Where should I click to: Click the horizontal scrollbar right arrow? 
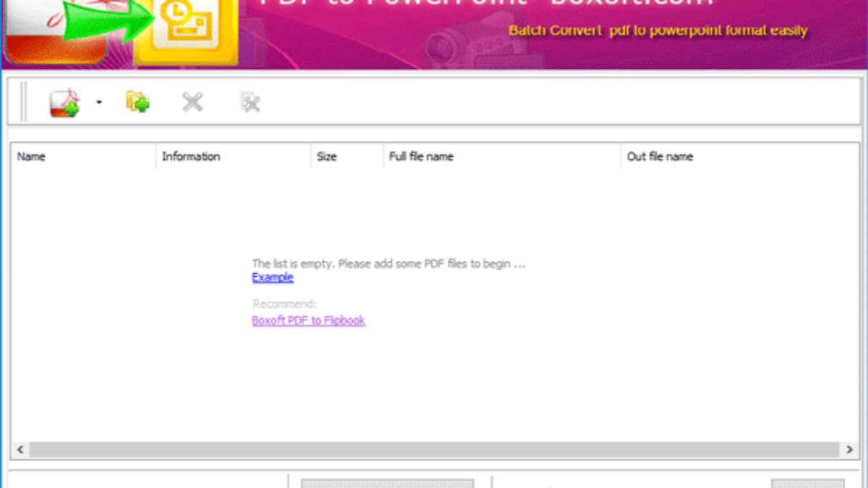[x=850, y=450]
